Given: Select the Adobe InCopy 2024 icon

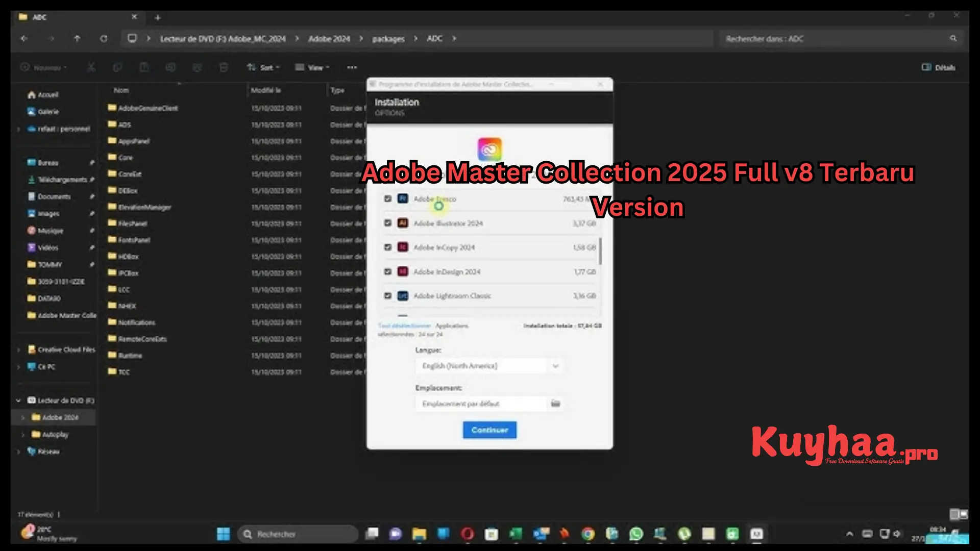Looking at the screenshot, I should [x=403, y=247].
